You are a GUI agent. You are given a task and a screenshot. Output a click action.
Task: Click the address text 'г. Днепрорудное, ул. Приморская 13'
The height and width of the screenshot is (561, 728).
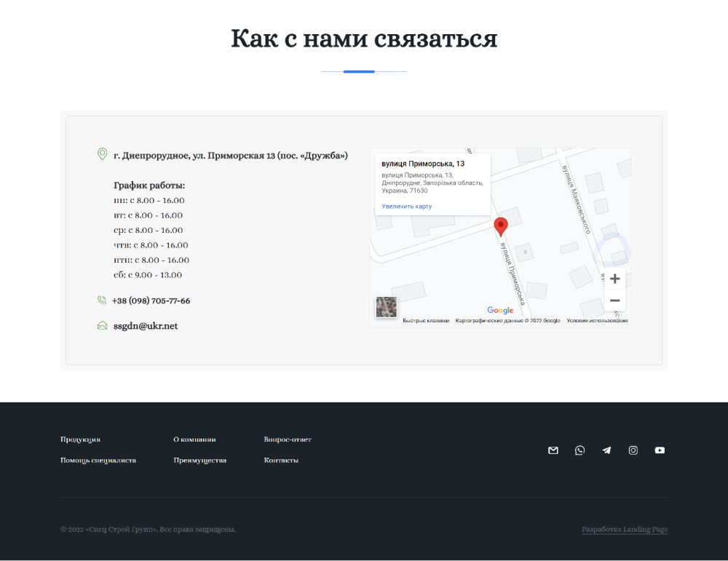(194, 156)
